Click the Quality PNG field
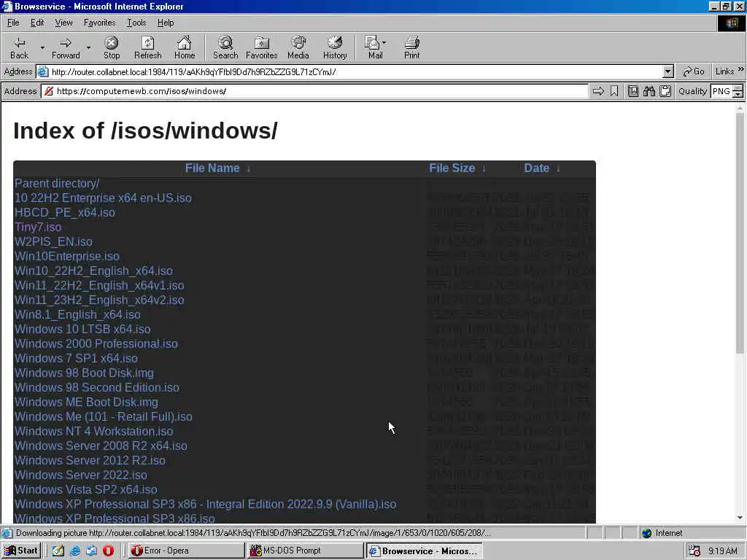 tap(721, 91)
